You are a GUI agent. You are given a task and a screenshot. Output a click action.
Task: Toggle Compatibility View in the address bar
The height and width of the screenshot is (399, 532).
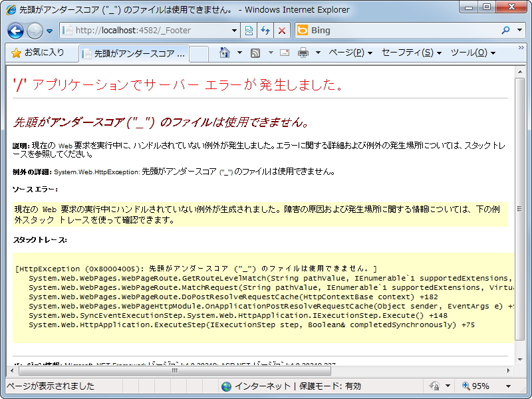[249, 31]
